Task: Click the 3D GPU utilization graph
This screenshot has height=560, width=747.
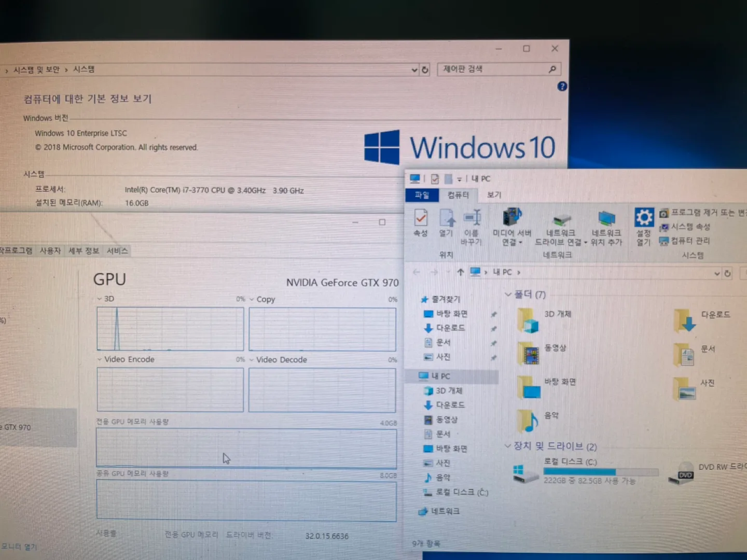Action: click(x=170, y=329)
